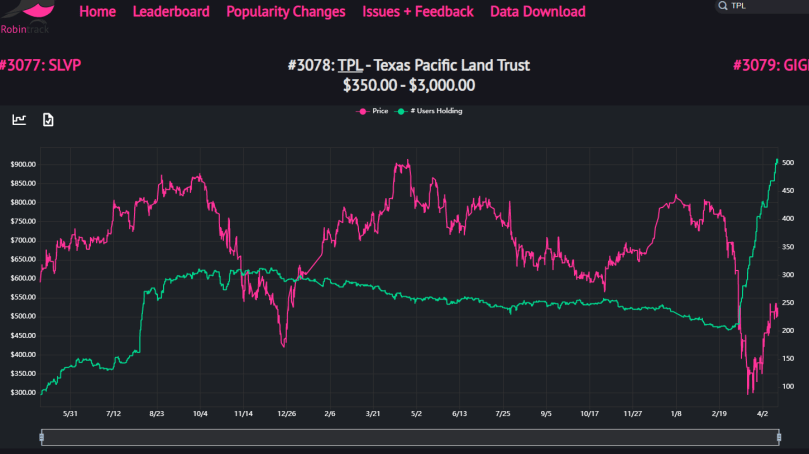
Task: Toggle # Users Holding legend series
Action: click(x=429, y=111)
